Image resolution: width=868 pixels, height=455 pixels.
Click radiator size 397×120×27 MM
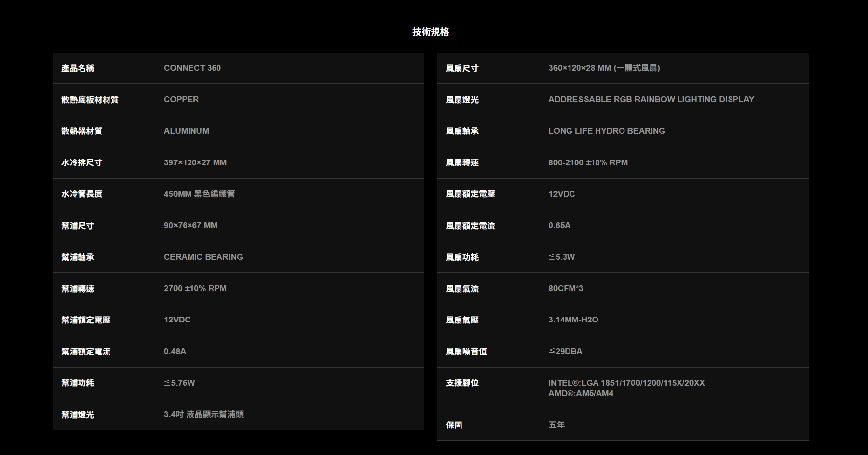click(195, 162)
